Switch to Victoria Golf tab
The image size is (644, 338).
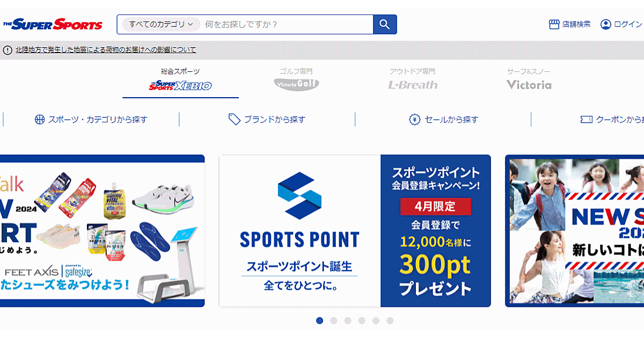tap(296, 80)
